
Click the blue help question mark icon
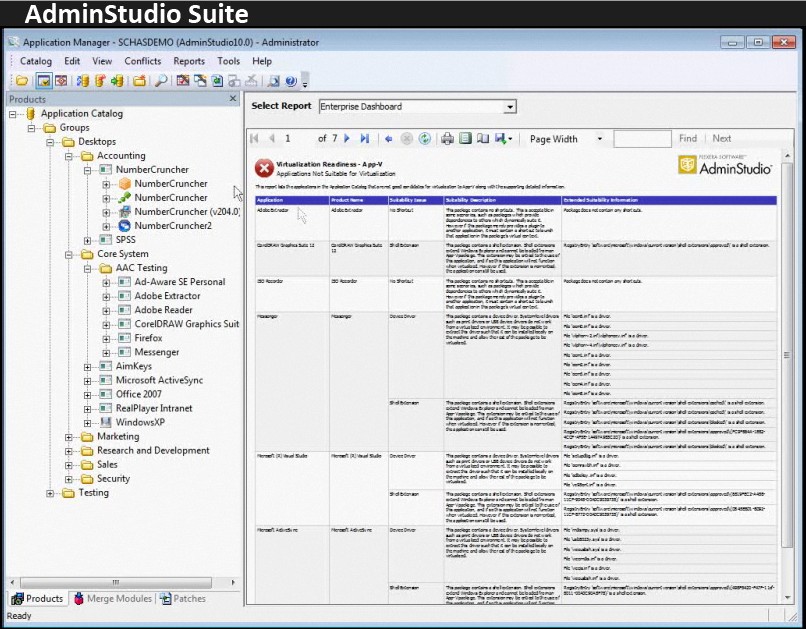coord(290,81)
